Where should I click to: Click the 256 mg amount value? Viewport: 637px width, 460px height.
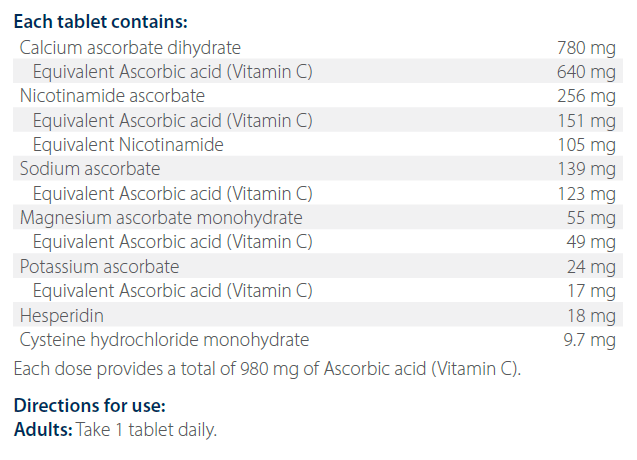586,96
